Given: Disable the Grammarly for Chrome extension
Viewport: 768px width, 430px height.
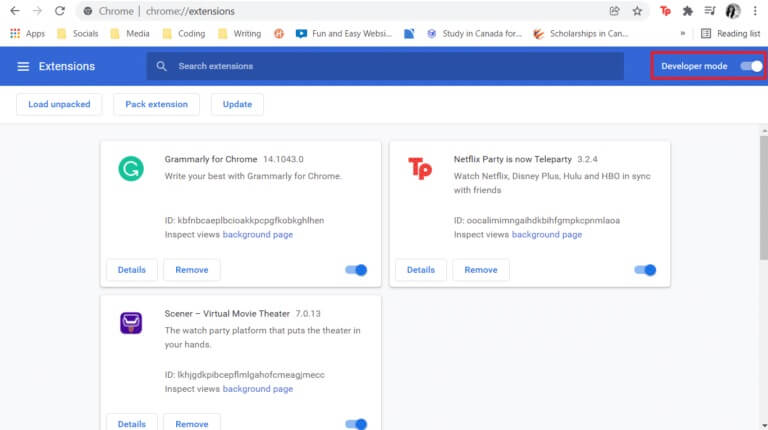Looking at the screenshot, I should [x=356, y=270].
